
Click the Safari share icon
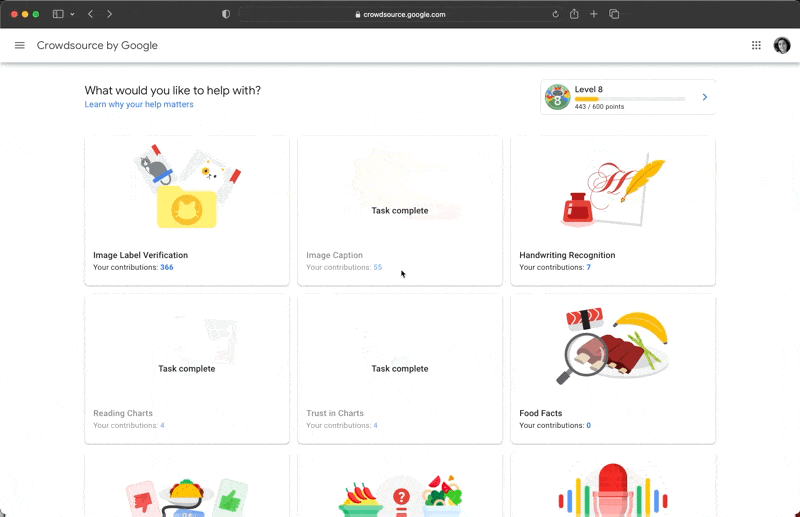click(574, 14)
